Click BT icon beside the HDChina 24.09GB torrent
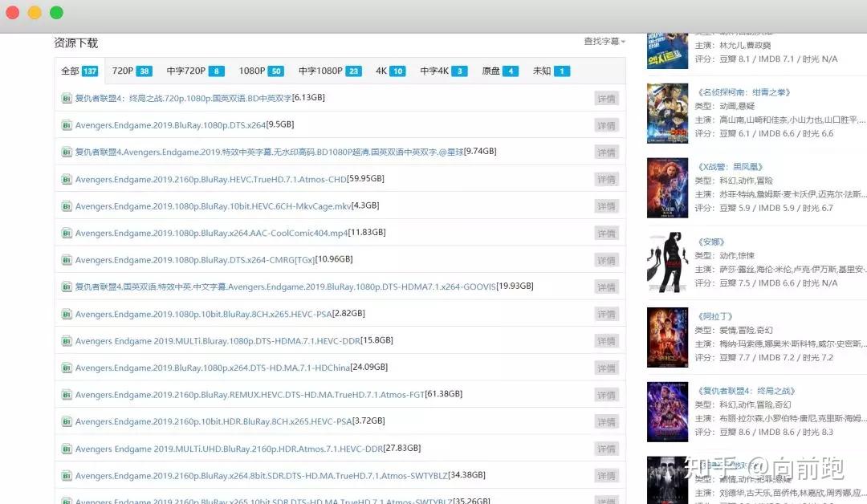 [67, 368]
